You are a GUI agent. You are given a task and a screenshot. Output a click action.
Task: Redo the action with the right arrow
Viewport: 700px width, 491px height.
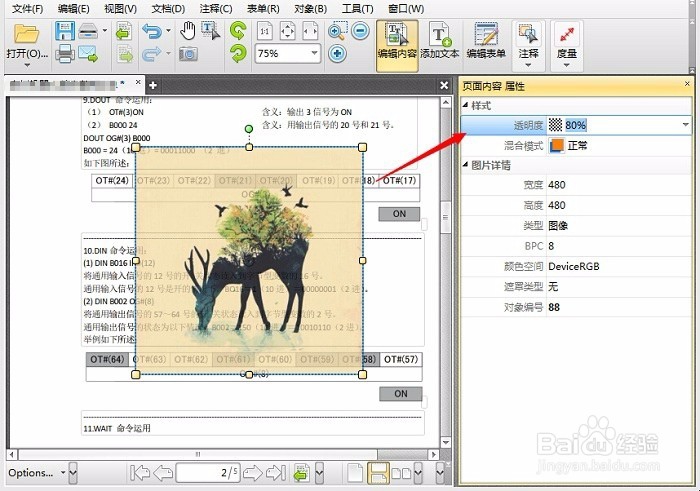152,54
